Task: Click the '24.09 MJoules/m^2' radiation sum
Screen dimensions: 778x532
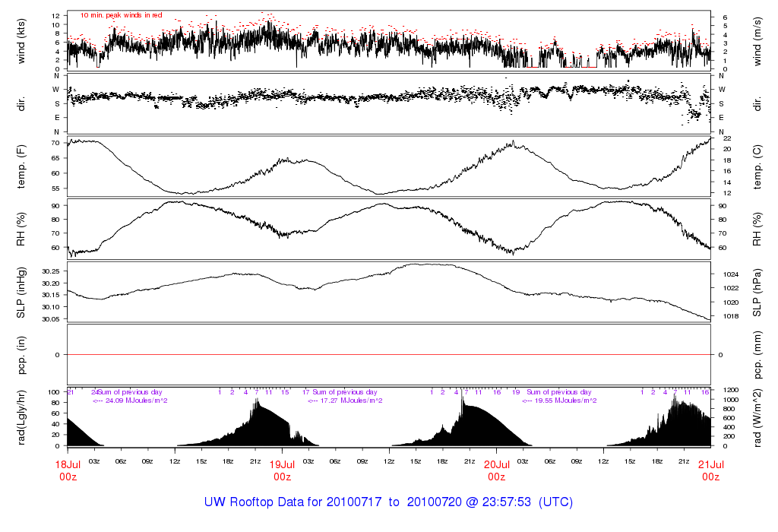Action: tap(137, 401)
